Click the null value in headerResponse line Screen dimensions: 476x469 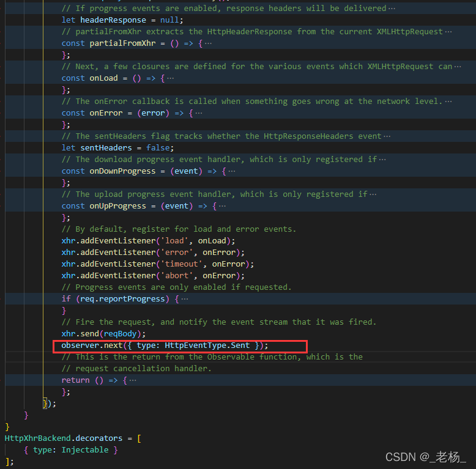tap(169, 20)
